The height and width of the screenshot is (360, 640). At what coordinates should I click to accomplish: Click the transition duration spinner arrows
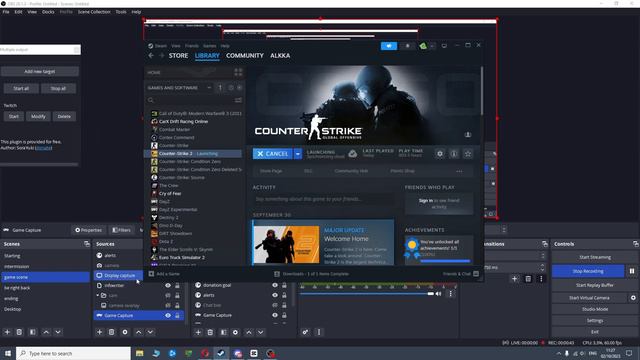[542, 267]
